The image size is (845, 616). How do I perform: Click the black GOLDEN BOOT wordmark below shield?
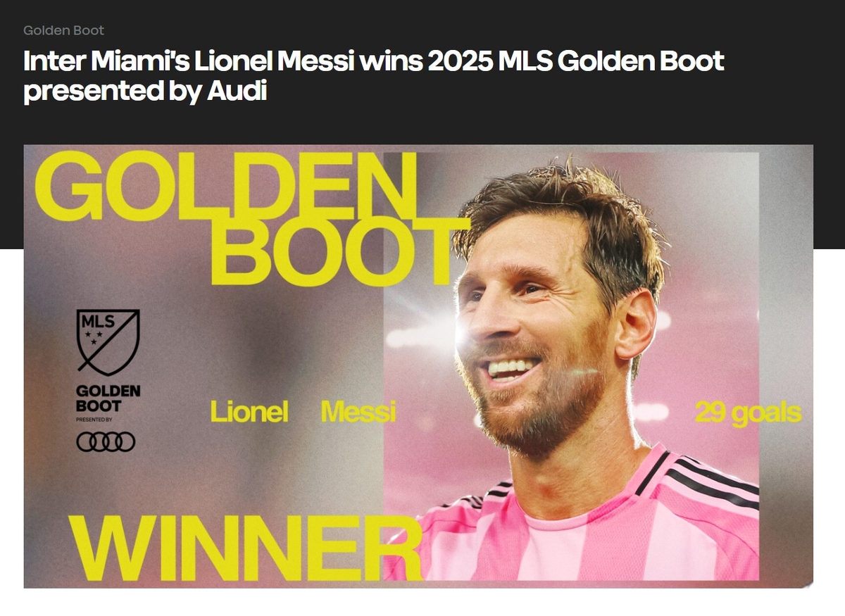coord(108,398)
